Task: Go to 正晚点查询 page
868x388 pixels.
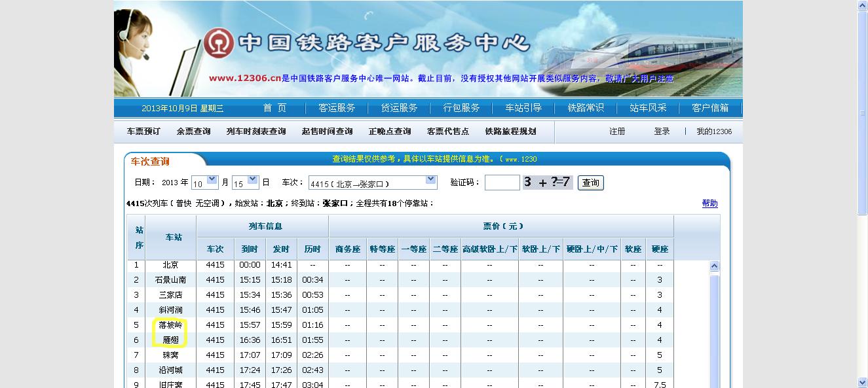Action: 390,132
